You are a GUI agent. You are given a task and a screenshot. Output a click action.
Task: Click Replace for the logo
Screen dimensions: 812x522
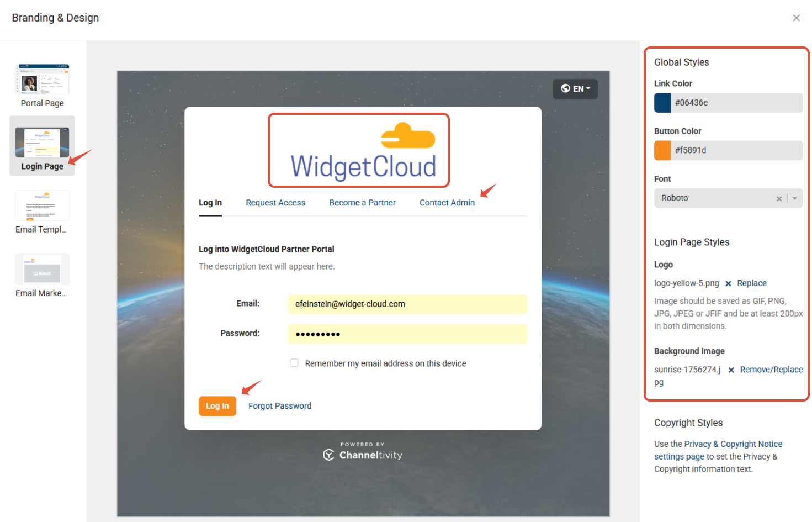coord(752,283)
